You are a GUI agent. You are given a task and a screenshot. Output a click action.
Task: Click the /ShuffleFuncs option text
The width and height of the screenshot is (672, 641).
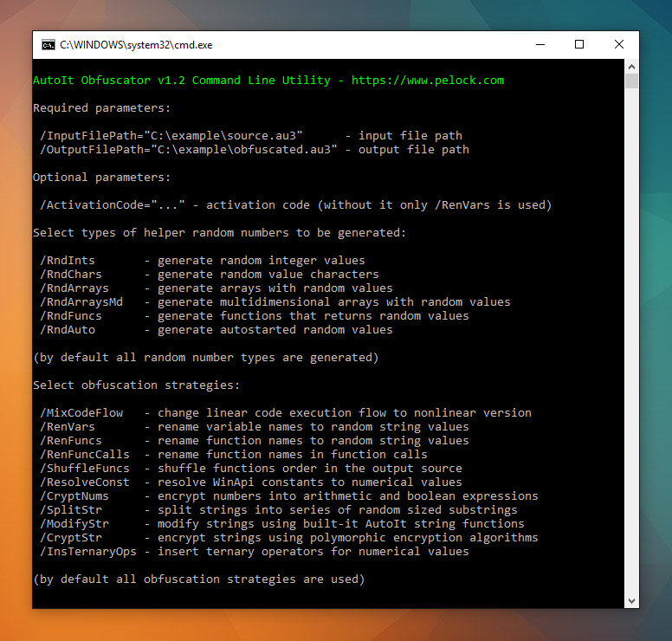coord(84,469)
